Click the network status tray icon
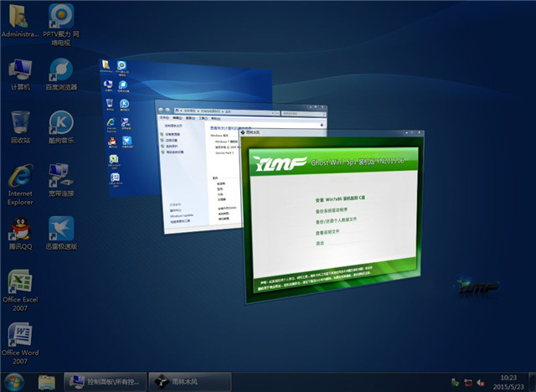The width and height of the screenshot is (536, 392). click(x=468, y=383)
